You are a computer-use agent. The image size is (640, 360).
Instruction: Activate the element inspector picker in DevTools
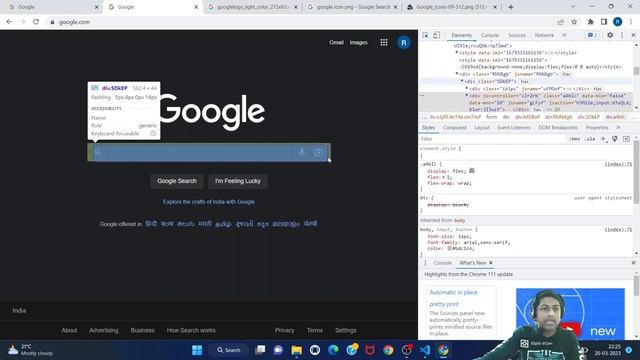pyautogui.click(x=425, y=36)
